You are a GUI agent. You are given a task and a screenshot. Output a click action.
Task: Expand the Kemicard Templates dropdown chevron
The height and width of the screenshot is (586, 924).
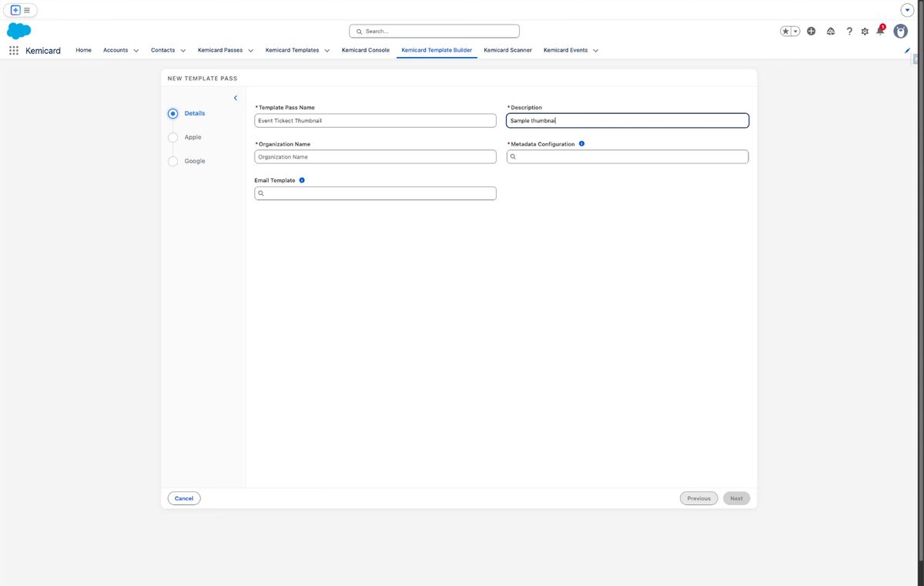point(327,51)
